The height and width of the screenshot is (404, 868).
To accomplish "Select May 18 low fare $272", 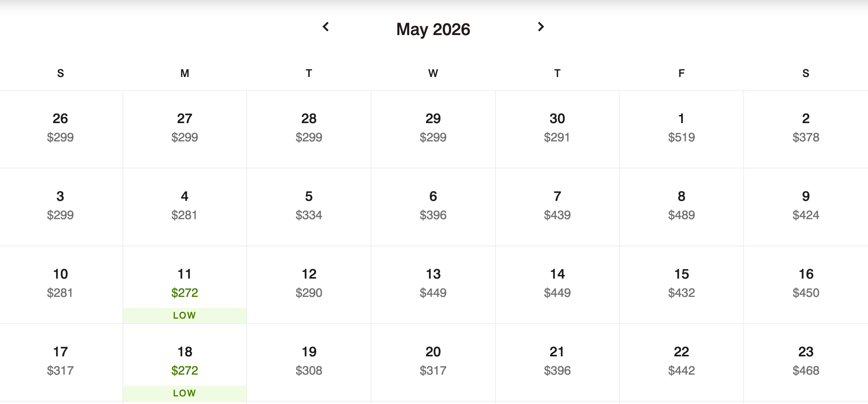I will (x=185, y=362).
